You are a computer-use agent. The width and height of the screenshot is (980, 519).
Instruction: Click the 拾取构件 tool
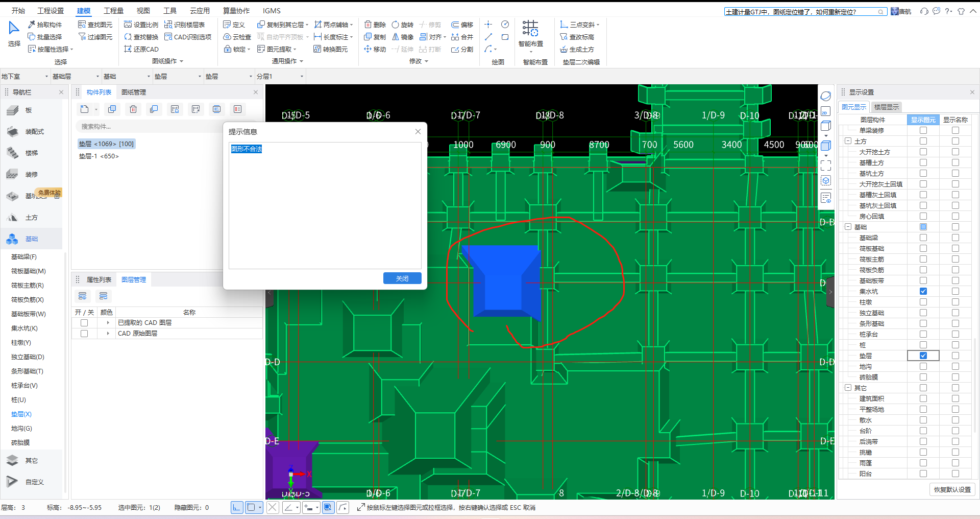coord(45,25)
